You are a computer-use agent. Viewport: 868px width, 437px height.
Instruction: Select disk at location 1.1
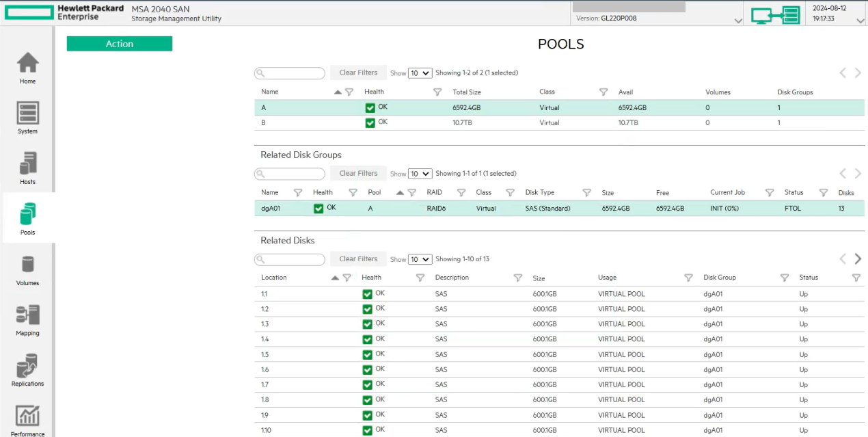(x=559, y=294)
